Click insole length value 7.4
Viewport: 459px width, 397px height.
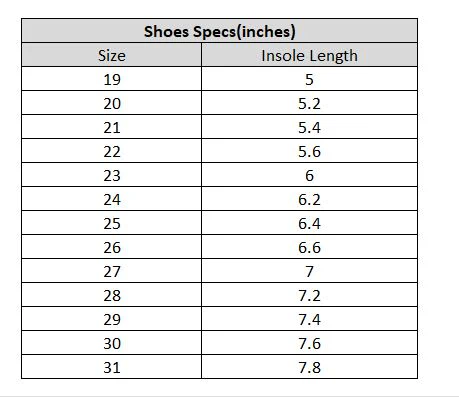click(309, 319)
